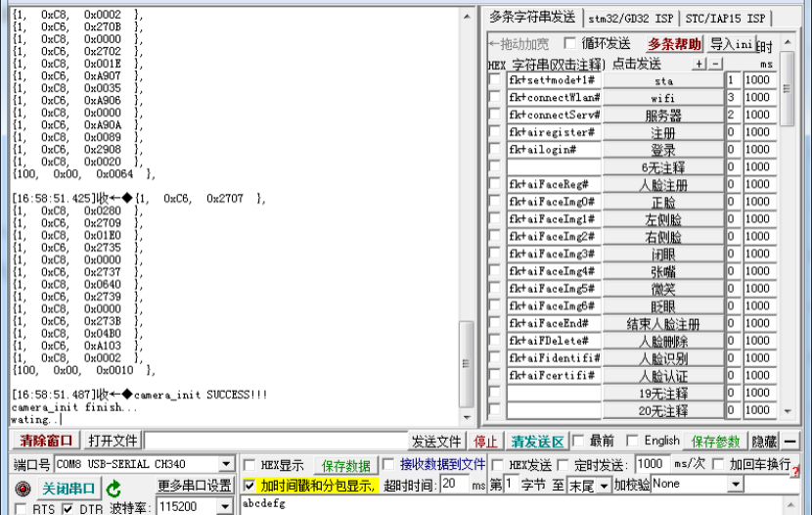This screenshot has width=812, height=515.
Task: Send string with the sta button
Action: coord(663,80)
